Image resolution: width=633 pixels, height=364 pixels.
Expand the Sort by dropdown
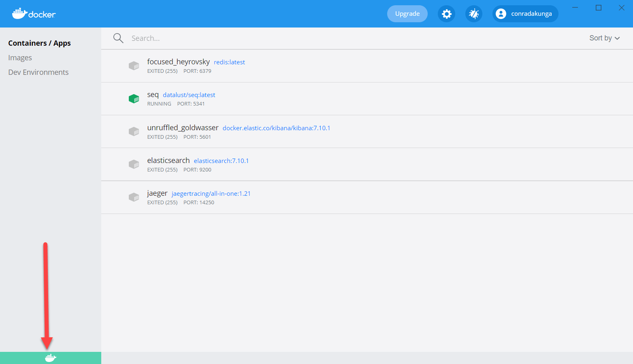coord(604,38)
